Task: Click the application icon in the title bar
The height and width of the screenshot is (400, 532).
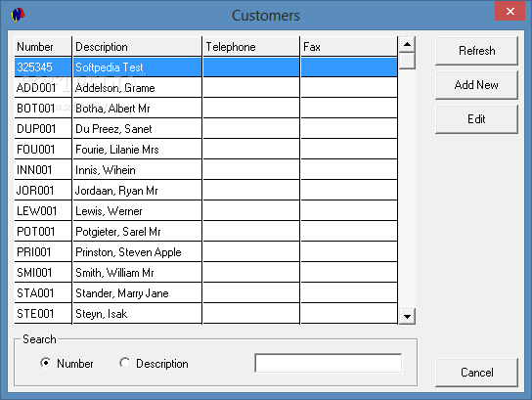Action: click(x=18, y=15)
